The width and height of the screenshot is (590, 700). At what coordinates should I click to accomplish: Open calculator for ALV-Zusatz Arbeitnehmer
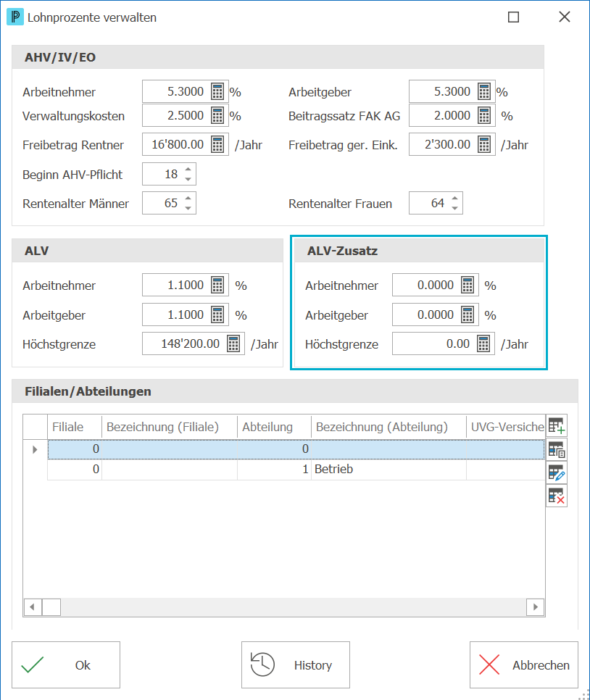[468, 285]
